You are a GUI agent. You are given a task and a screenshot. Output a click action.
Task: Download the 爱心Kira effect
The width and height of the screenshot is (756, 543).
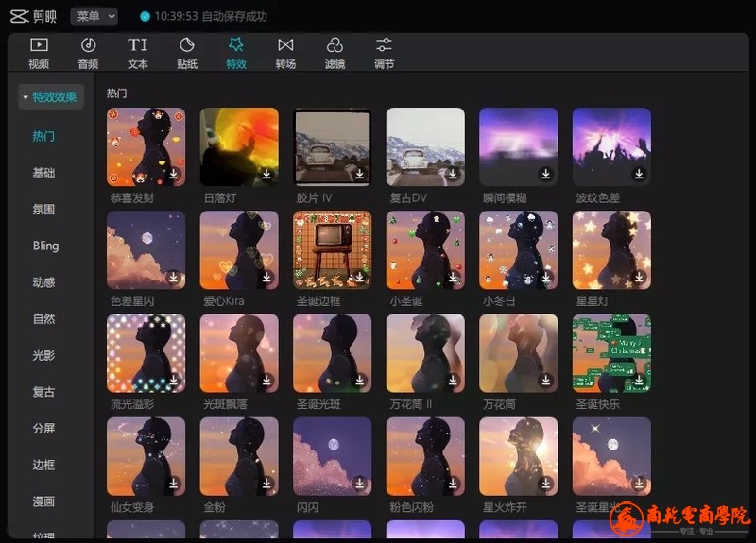tap(266, 277)
